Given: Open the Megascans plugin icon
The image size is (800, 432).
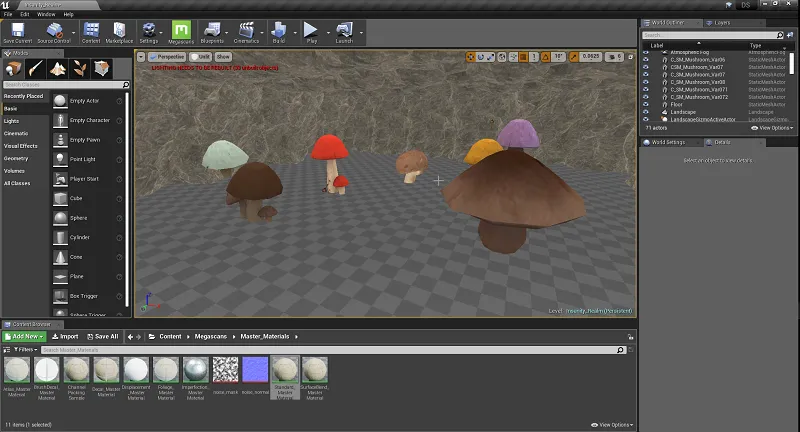Looking at the screenshot, I should click(181, 33).
